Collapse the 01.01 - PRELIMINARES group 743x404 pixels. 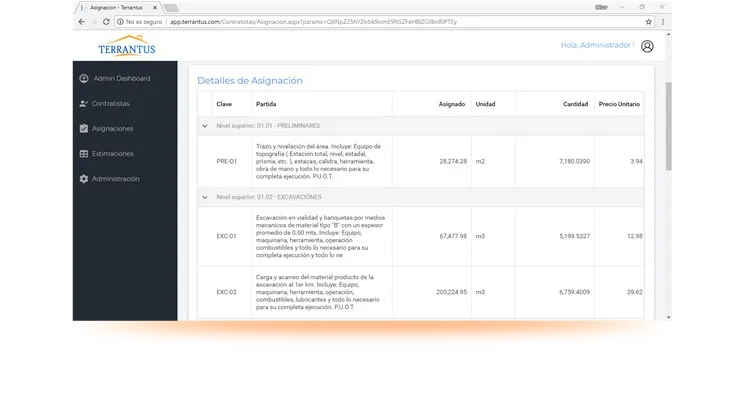coord(205,126)
